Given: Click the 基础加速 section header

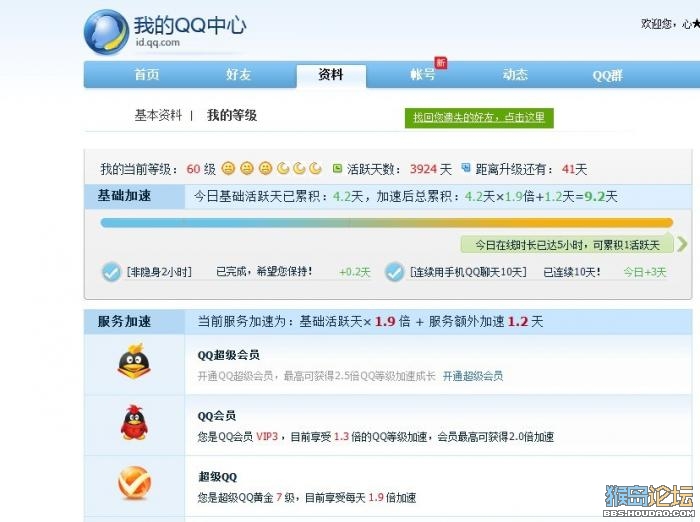Looking at the screenshot, I should [x=125, y=196].
